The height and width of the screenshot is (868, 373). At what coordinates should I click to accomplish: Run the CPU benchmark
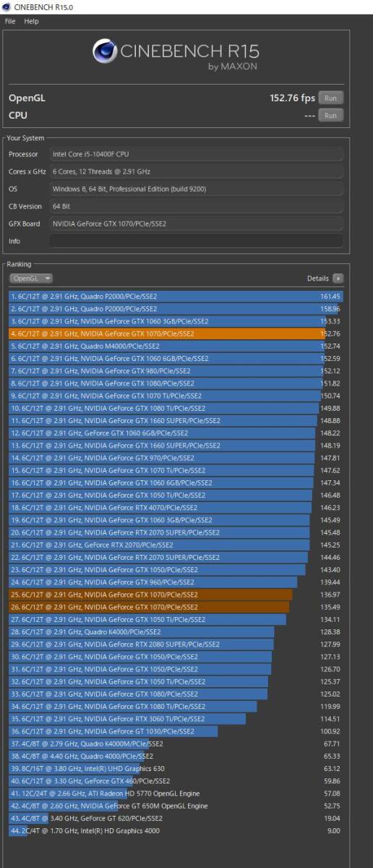click(x=330, y=115)
